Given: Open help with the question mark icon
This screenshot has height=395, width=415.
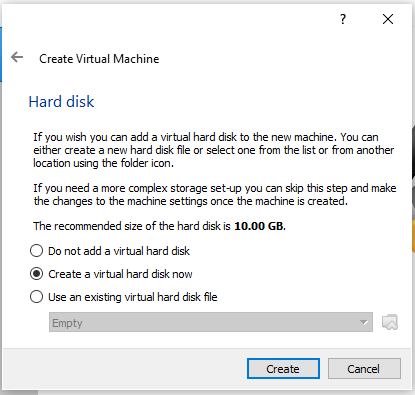Looking at the screenshot, I should point(343,19).
